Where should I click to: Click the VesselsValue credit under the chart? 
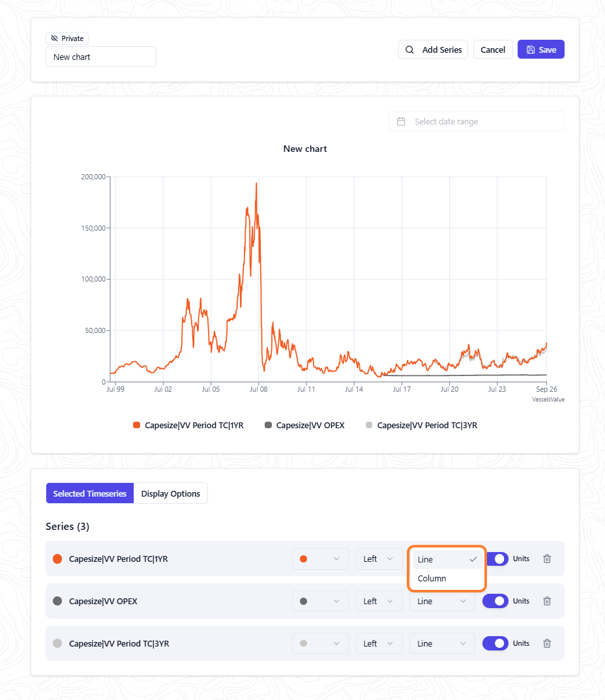pyautogui.click(x=548, y=400)
